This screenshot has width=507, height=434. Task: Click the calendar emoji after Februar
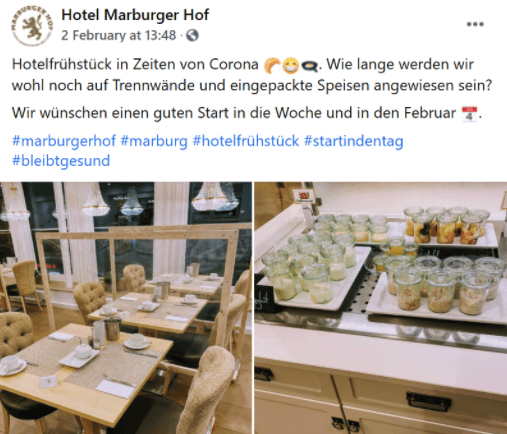pyautogui.click(x=470, y=114)
